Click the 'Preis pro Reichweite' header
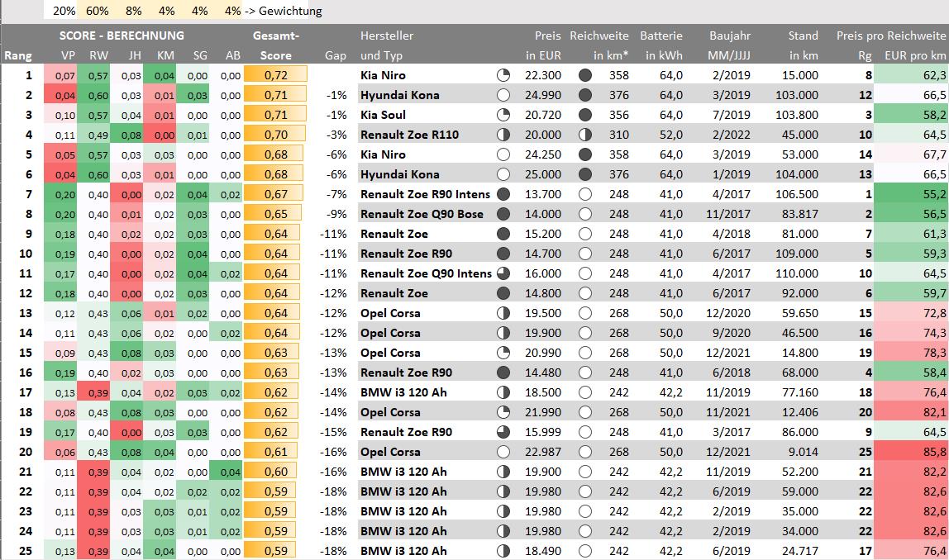This screenshot has height=560, width=949. click(891, 36)
